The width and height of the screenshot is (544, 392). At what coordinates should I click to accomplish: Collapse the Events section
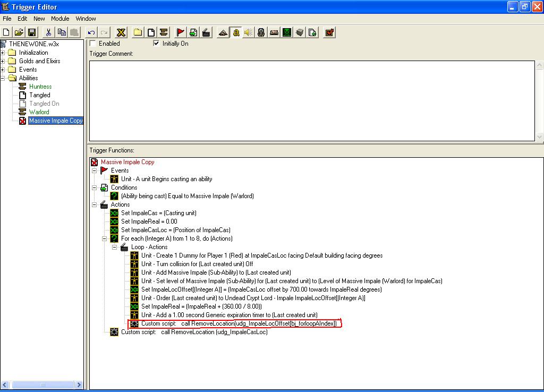click(x=94, y=171)
